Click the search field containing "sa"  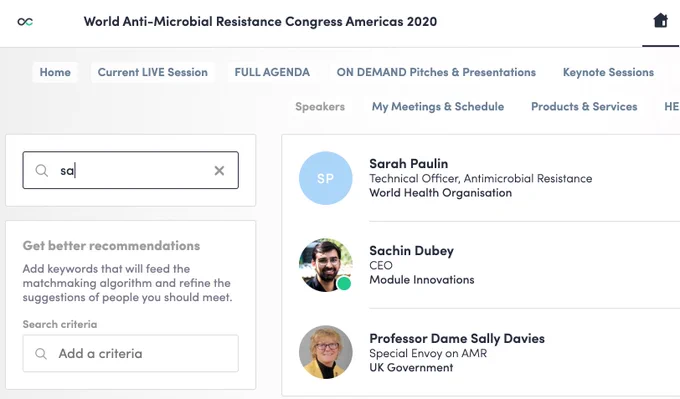tap(131, 170)
